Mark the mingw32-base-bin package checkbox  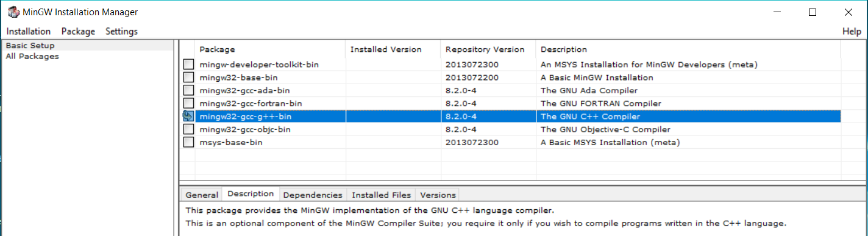[x=189, y=77]
